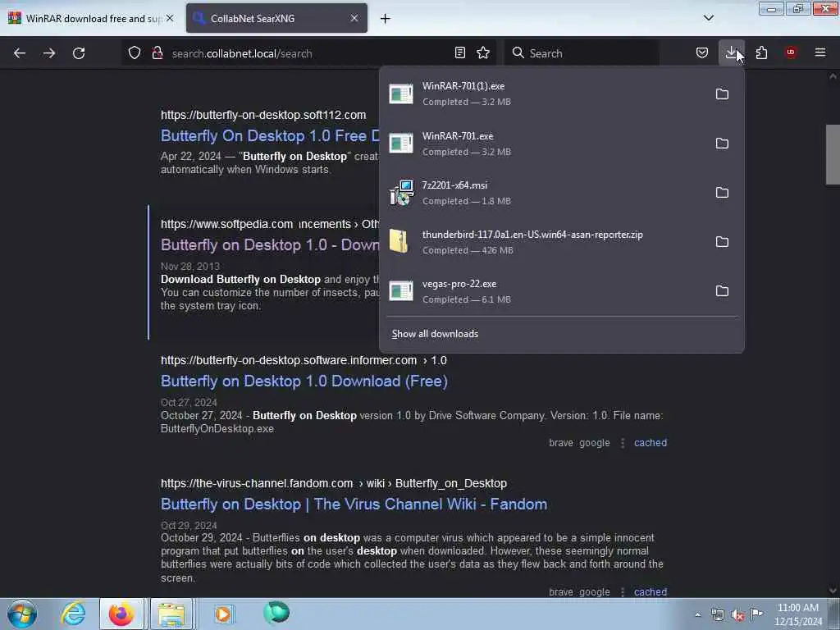
Task: Click the muted volume tray icon
Action: pyautogui.click(x=737, y=615)
